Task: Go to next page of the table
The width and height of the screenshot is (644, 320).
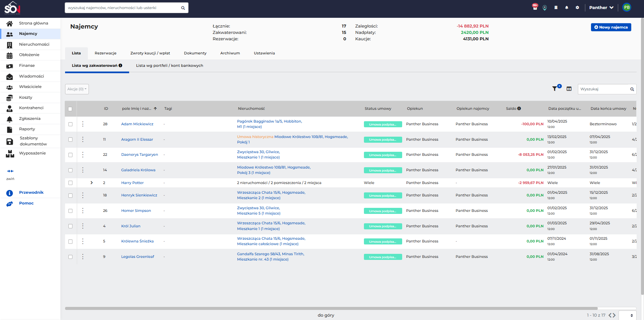Action: (614, 315)
